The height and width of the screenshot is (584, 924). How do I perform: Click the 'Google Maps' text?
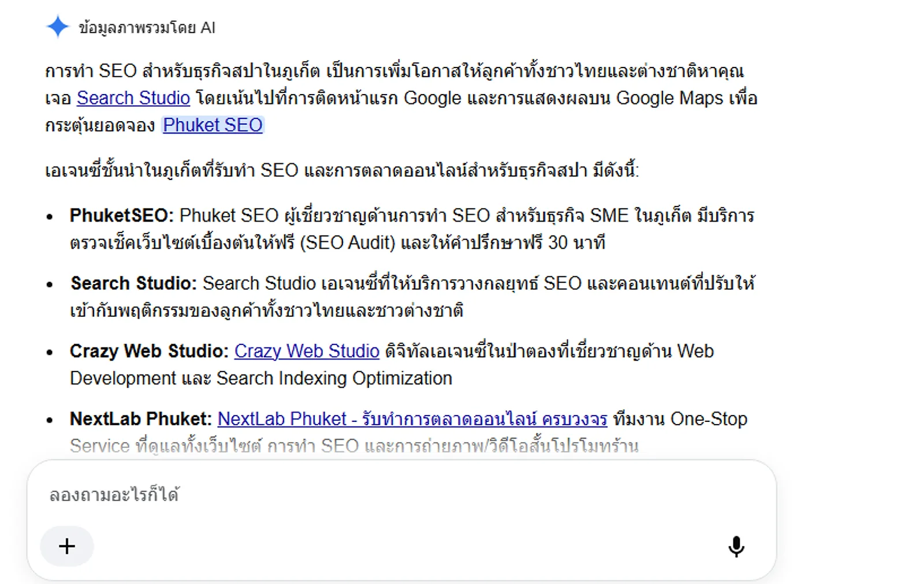tap(669, 98)
